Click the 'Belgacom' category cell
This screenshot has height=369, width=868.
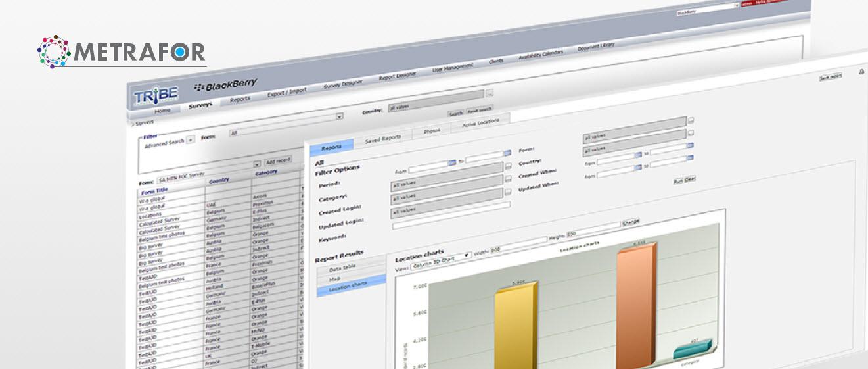coord(264,225)
